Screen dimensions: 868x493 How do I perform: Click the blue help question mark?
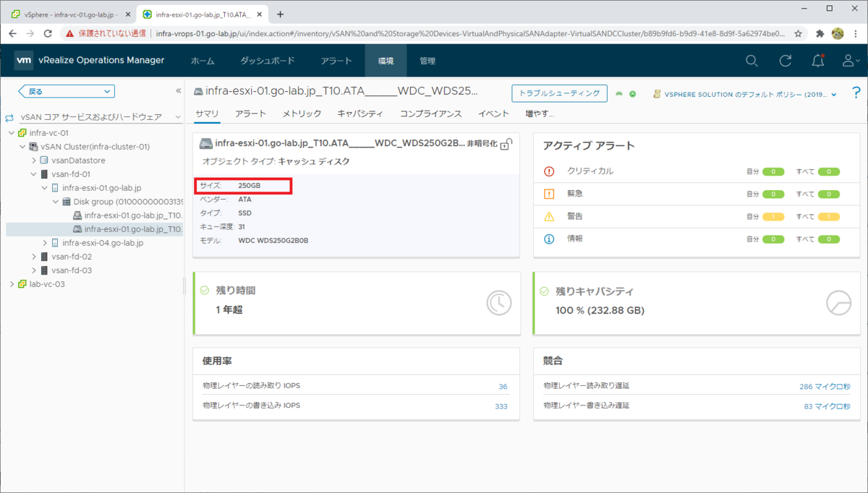coord(856,93)
